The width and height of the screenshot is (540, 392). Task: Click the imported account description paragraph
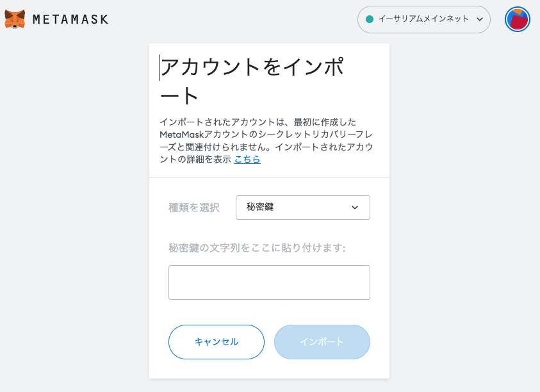266,140
